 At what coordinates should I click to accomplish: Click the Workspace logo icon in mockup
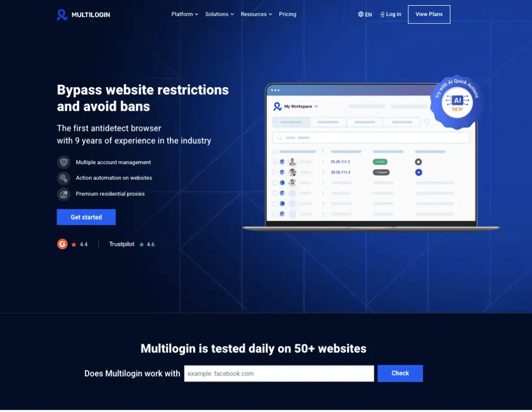[277, 106]
